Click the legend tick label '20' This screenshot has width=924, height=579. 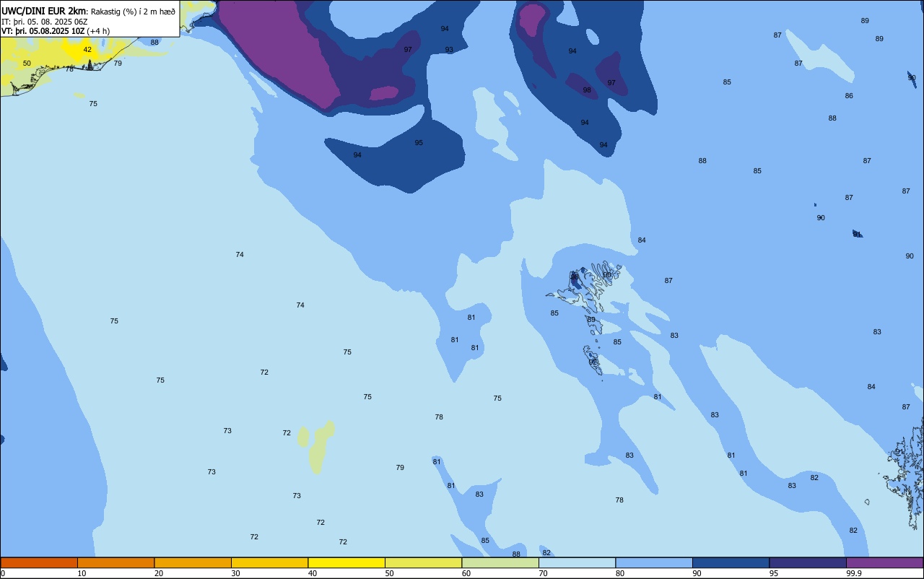(x=159, y=573)
